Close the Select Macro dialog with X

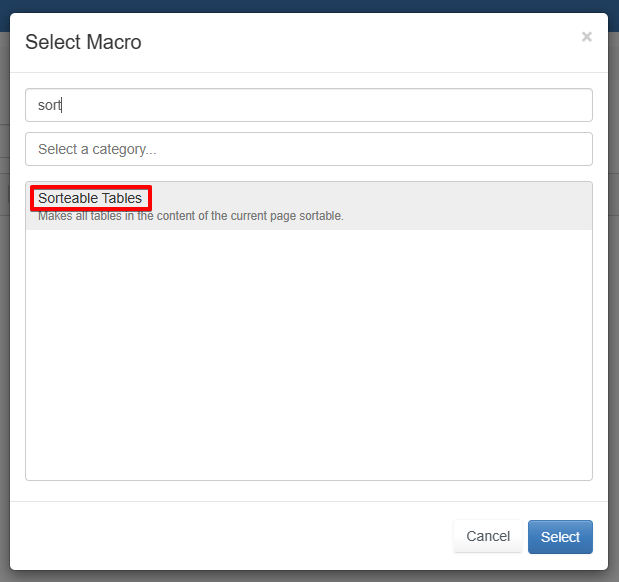tap(586, 37)
